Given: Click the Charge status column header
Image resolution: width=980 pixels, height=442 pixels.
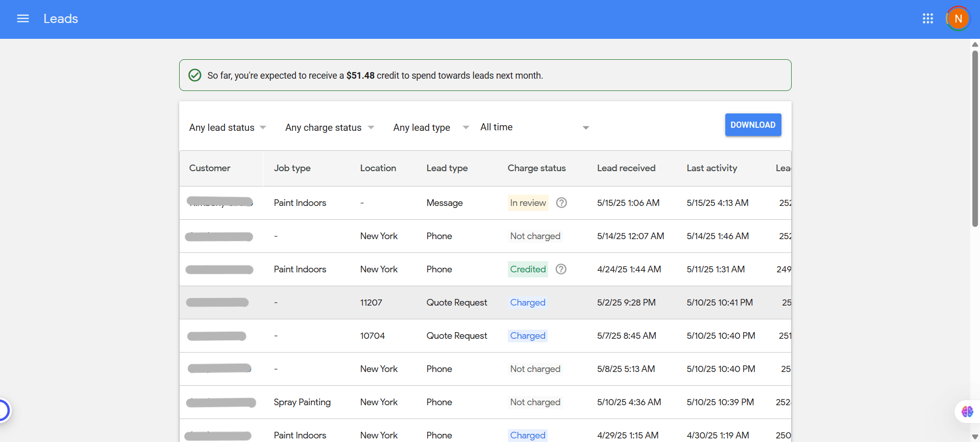Looking at the screenshot, I should coord(537,168).
